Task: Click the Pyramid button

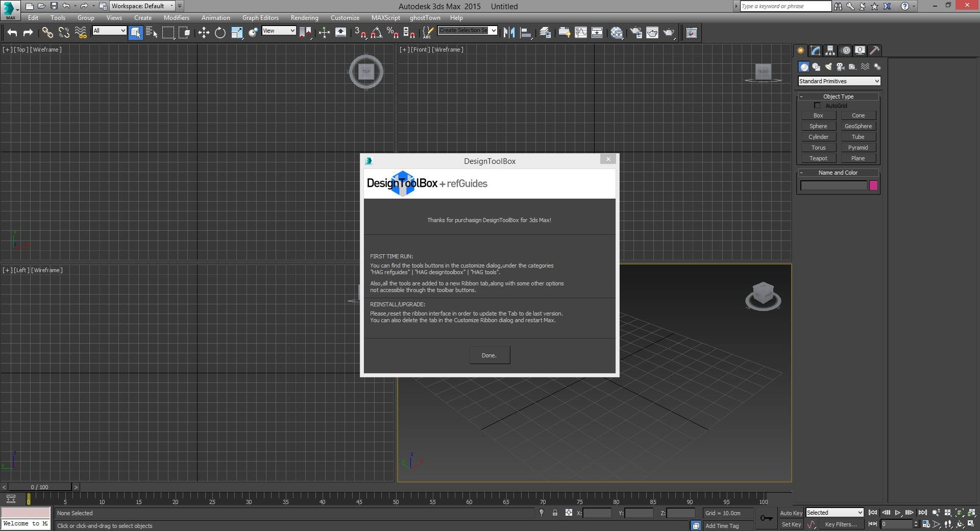Action: click(858, 148)
